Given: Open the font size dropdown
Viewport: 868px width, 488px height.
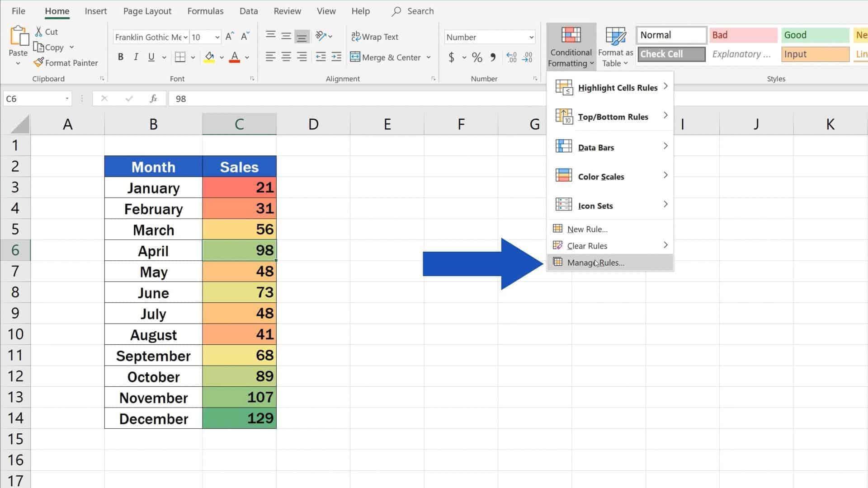Looking at the screenshot, I should pyautogui.click(x=216, y=37).
